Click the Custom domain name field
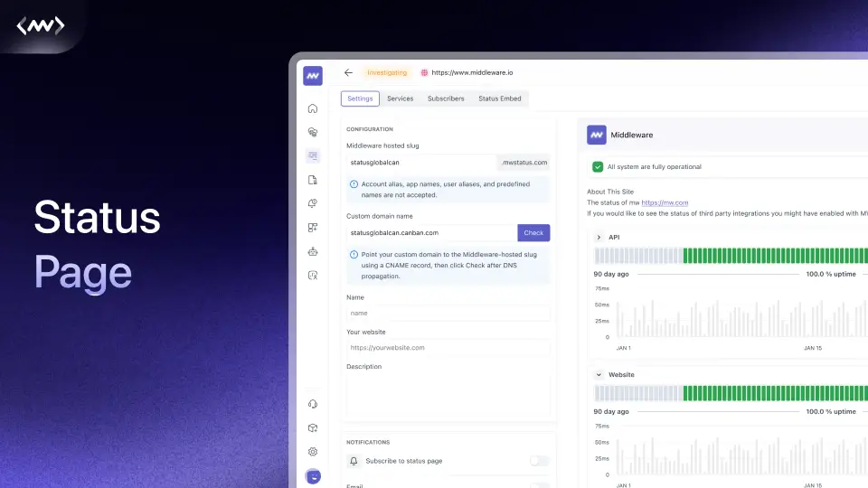 (432, 233)
